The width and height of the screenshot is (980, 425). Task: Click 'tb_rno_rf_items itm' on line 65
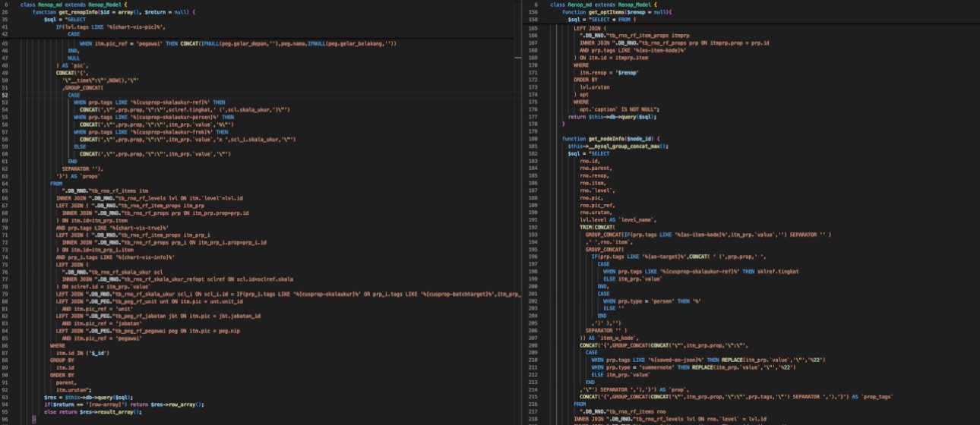[x=105, y=190]
